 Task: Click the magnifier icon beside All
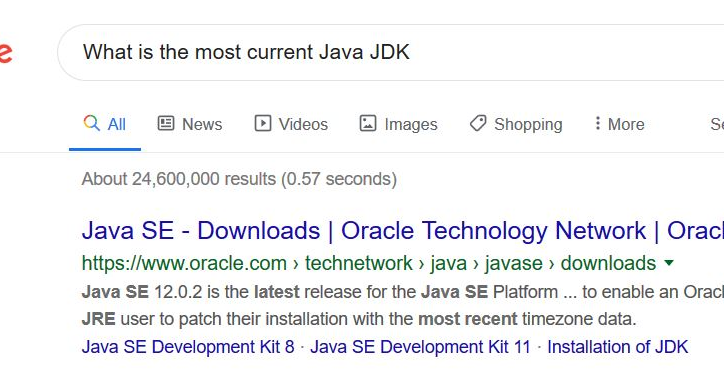tap(91, 123)
